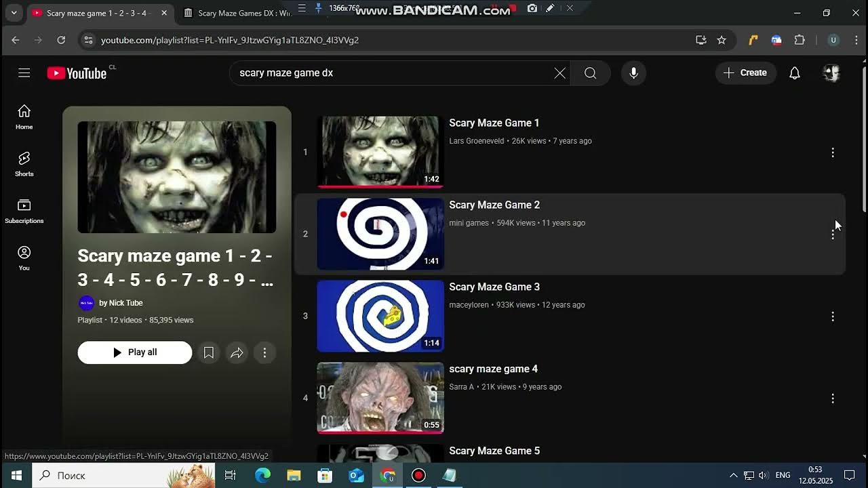Click the magnifier search button
868x488 pixels.
coord(590,73)
